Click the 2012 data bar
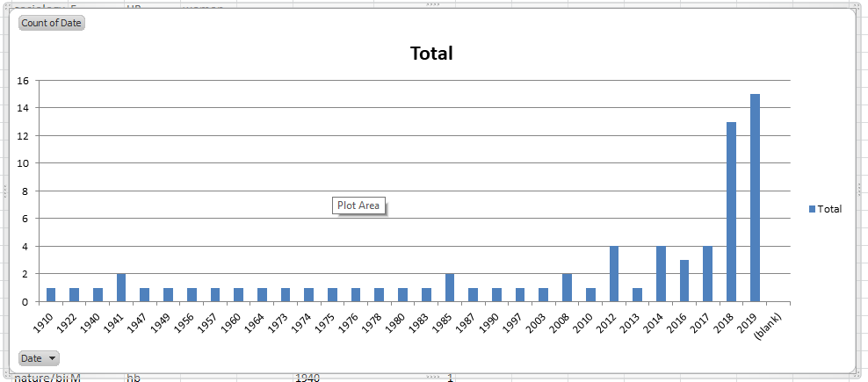This screenshot has width=868, height=382. point(614,274)
